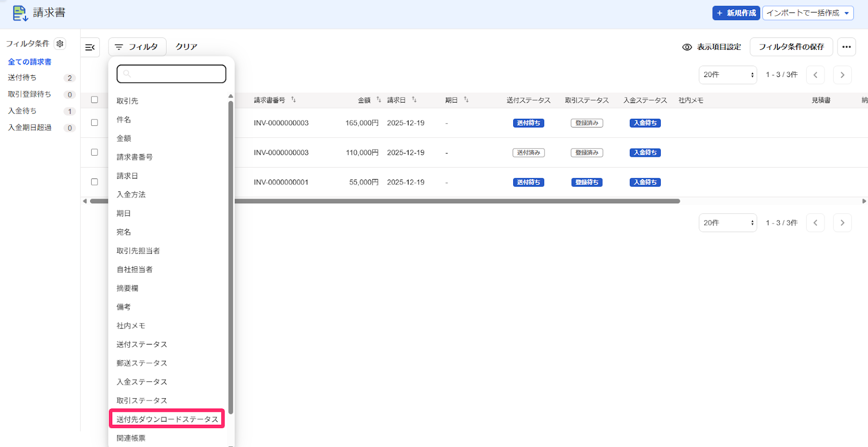This screenshot has width=868, height=447.
Task: Open the インポートで一括作成 dropdown
Action: 808,13
